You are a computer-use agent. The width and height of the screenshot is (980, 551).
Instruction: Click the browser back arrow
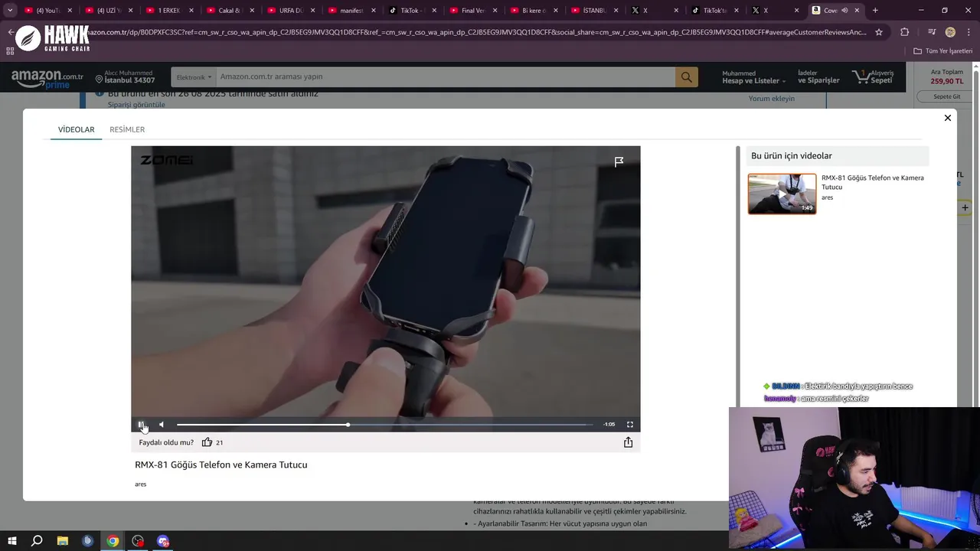click(11, 32)
